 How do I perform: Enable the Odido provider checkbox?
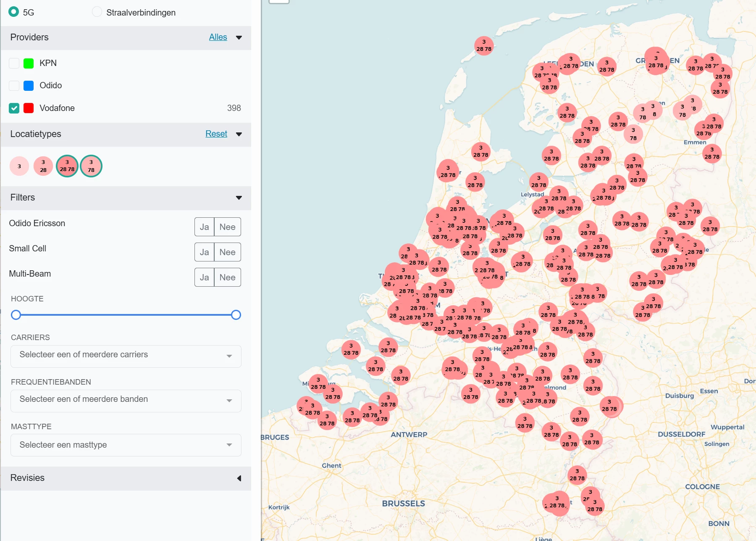[14, 85]
